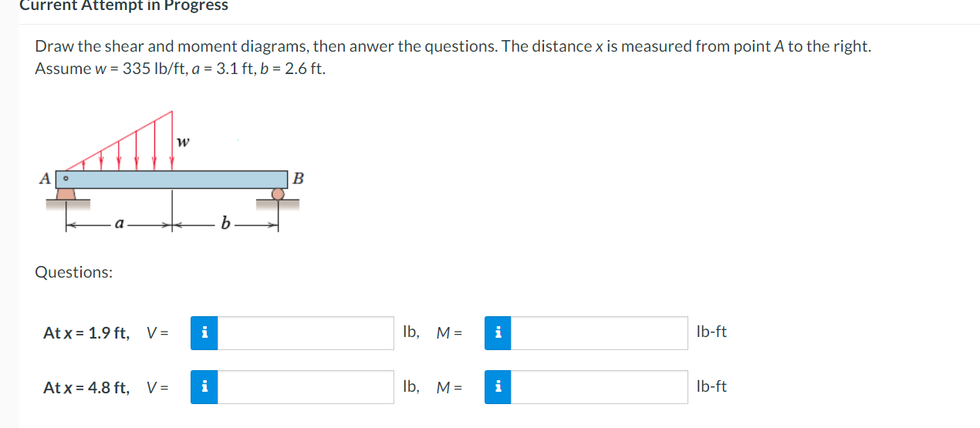Click the Current Attempt in Progress heading

point(123,6)
